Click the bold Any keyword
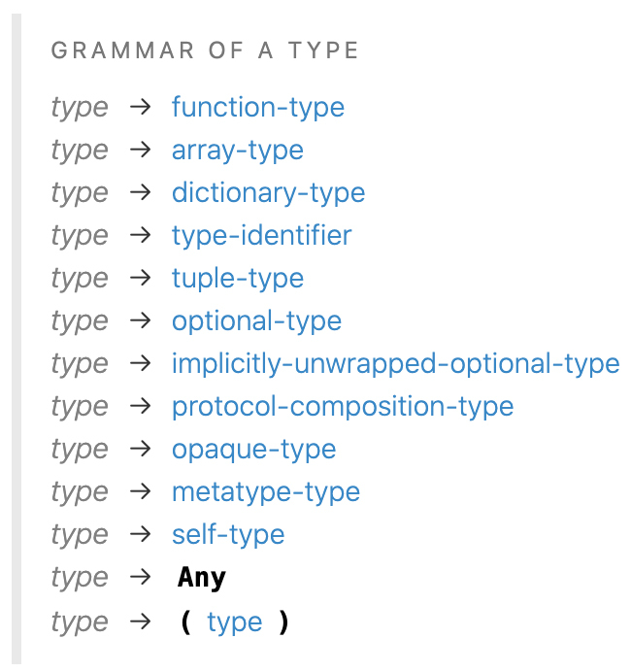The width and height of the screenshot is (631, 672). pyautogui.click(x=202, y=578)
